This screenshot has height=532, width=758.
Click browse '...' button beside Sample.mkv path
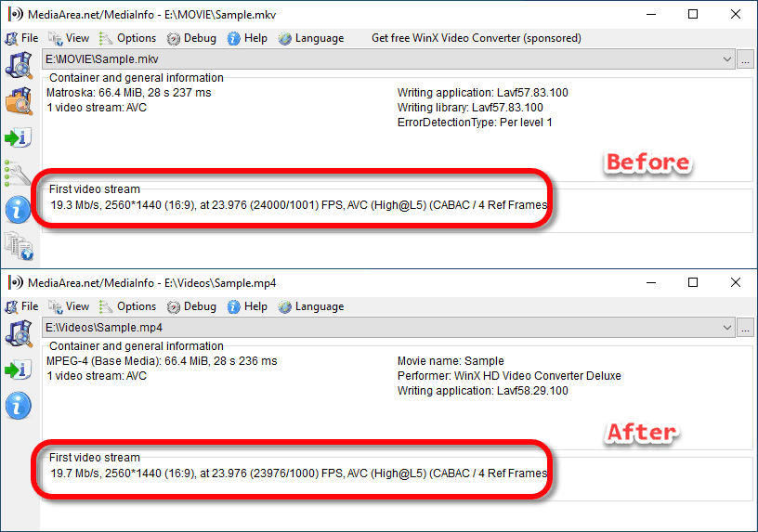pos(745,59)
